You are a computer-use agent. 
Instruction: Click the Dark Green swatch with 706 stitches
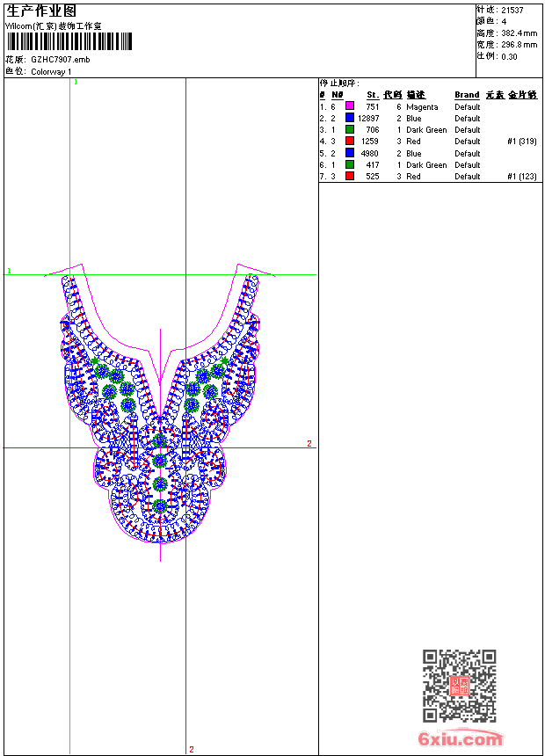click(349, 129)
